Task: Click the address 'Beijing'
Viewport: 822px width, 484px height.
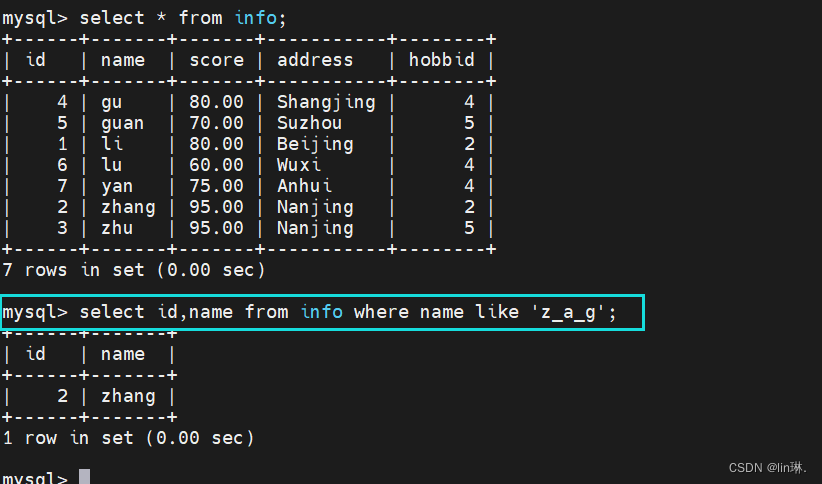Action: (x=315, y=144)
